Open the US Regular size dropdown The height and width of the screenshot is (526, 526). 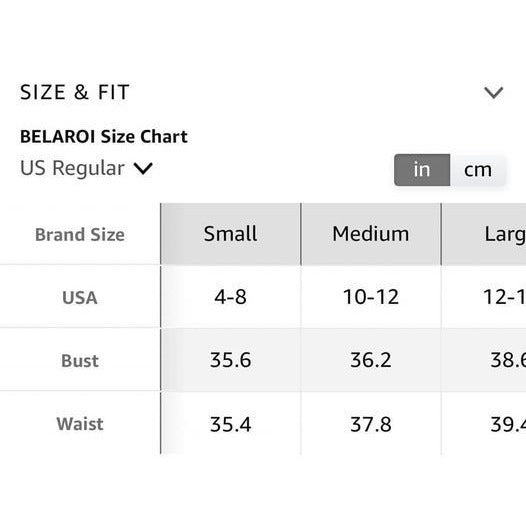[x=86, y=168]
